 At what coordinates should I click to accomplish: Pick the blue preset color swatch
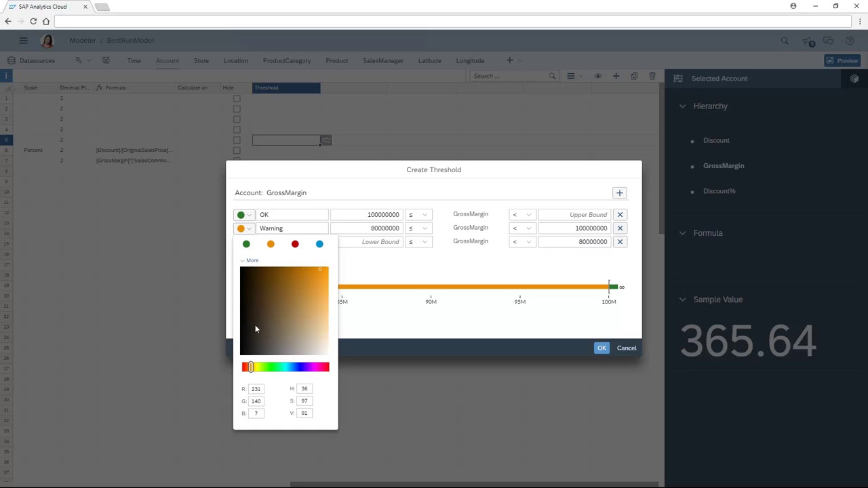pos(319,244)
